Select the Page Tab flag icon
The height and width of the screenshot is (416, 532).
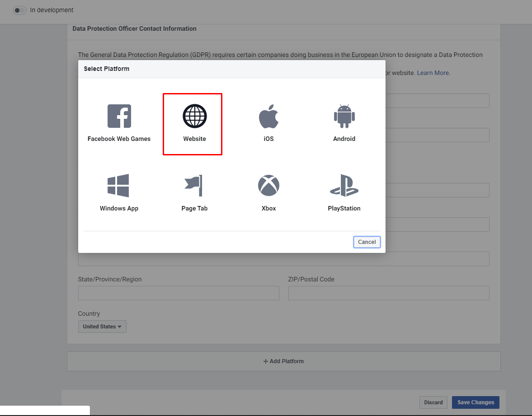[193, 186]
